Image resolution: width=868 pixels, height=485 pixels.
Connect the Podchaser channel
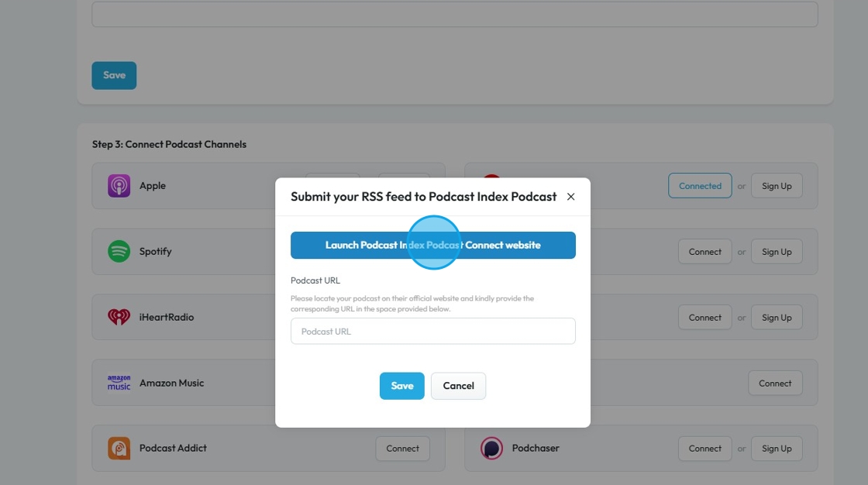point(704,448)
